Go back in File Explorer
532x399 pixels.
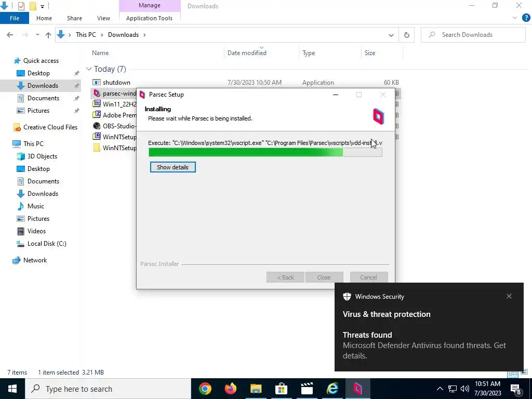[10, 35]
